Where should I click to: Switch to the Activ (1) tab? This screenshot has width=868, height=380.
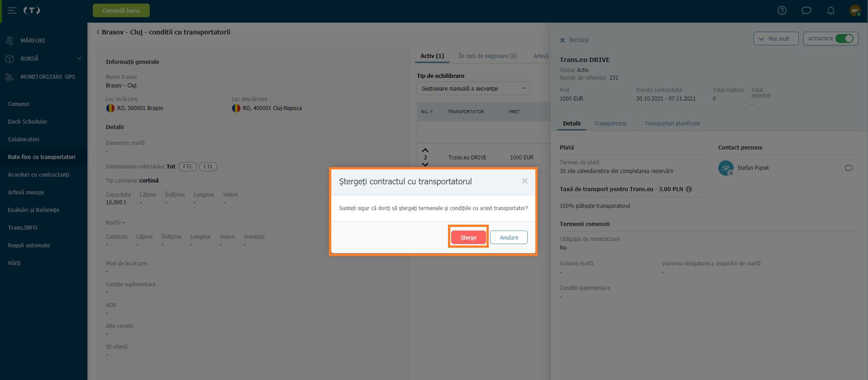(432, 56)
